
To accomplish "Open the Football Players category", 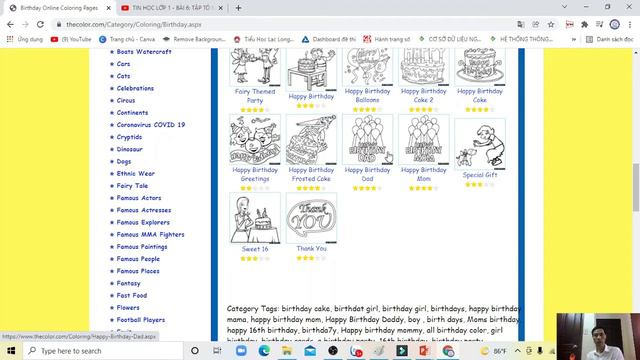I will [x=141, y=320].
